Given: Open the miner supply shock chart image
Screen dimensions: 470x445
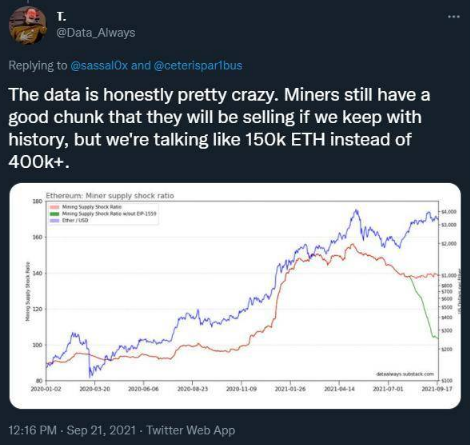Looking at the screenshot, I should [x=235, y=296].
